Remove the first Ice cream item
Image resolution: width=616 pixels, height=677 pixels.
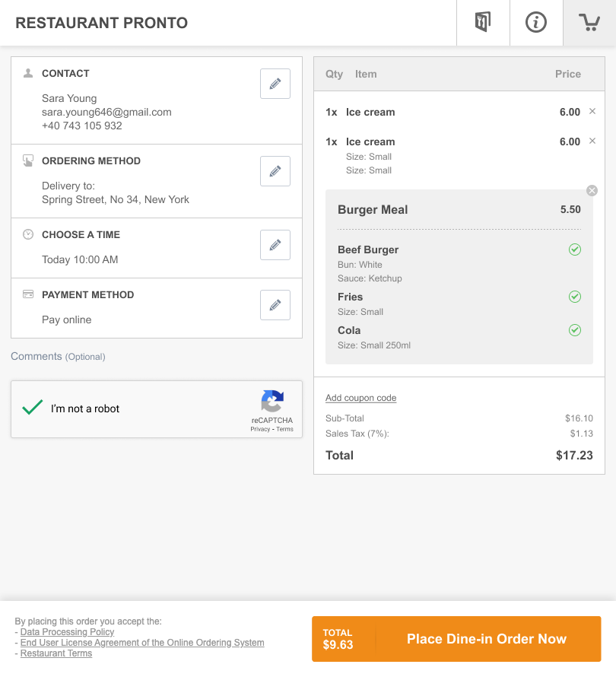click(592, 111)
